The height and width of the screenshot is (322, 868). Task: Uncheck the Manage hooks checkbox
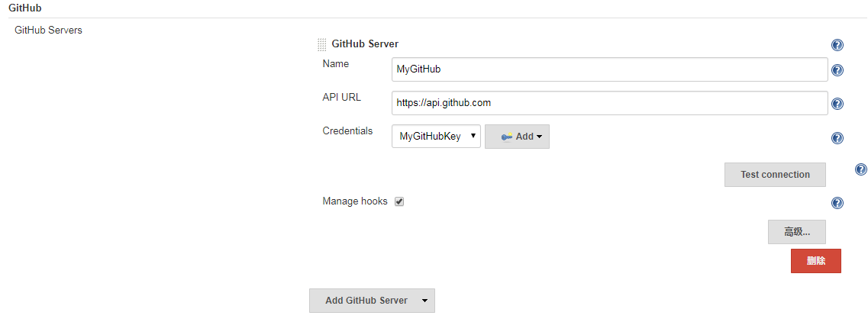tap(399, 202)
